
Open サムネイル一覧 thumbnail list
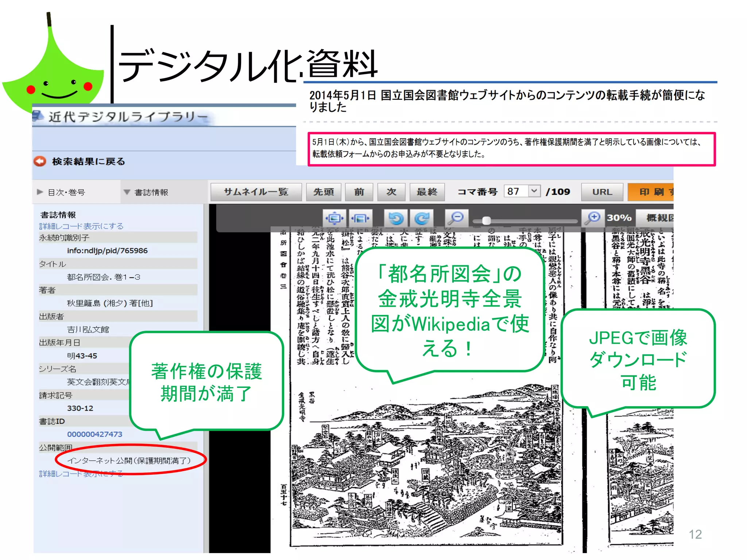coord(256,192)
